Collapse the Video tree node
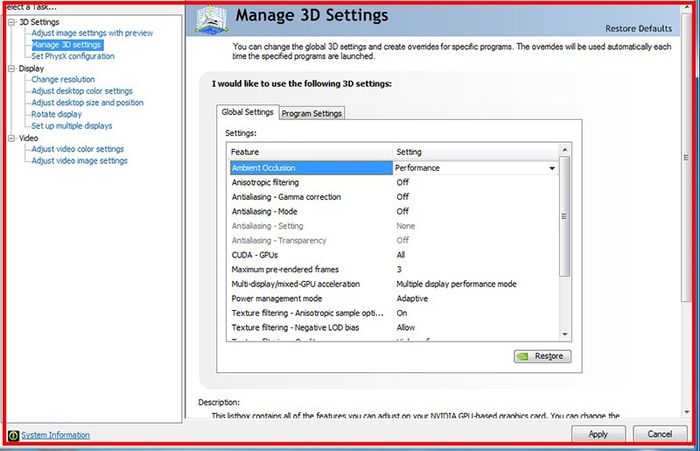The width and height of the screenshot is (700, 451). point(12,138)
